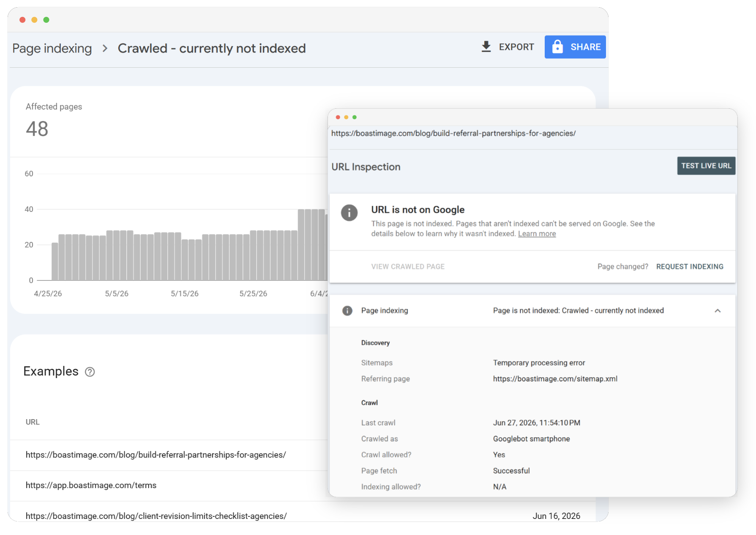Click the 5/5/26 chart axis label
756x535 pixels.
click(117, 294)
